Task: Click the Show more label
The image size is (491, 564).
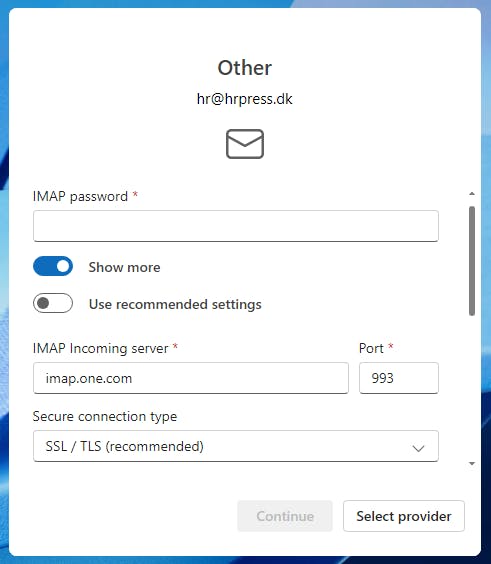Action: point(124,267)
